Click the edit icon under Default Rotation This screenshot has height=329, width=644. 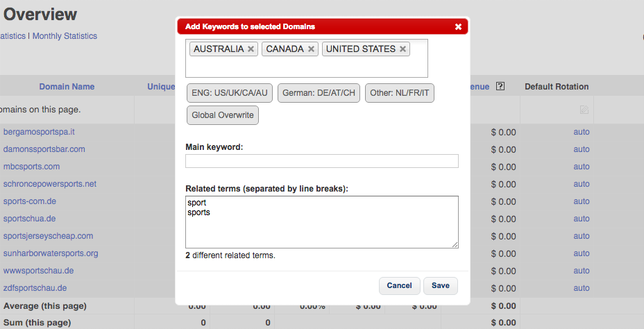click(x=584, y=110)
